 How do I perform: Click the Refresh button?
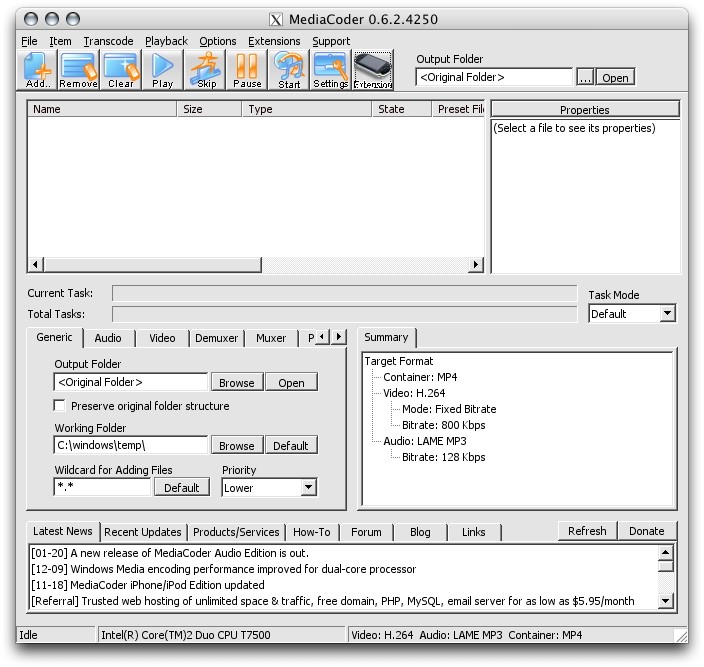[x=587, y=531]
